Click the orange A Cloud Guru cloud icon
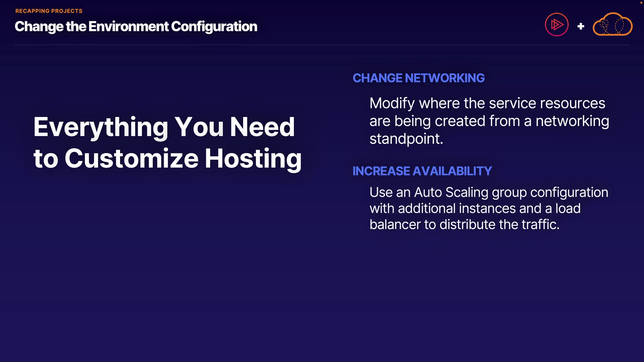This screenshot has height=362, width=644. point(612,24)
